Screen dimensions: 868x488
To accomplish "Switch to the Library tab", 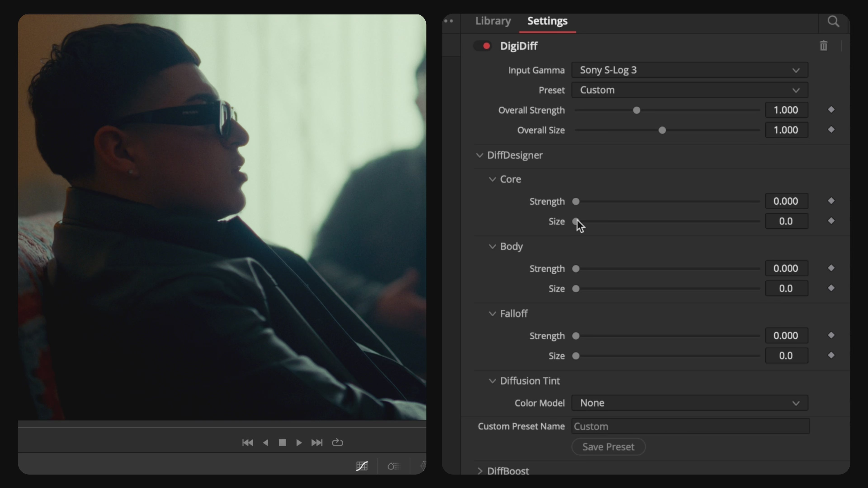I will [493, 21].
